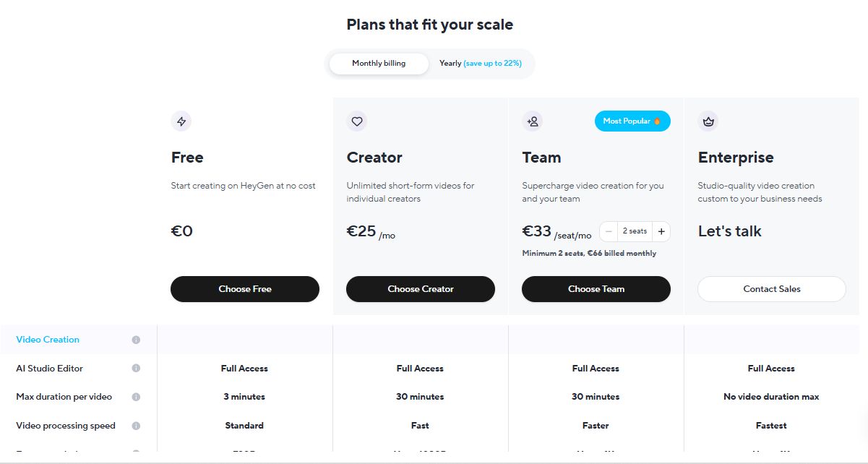Viewport: 868px width, 464px height.
Task: Click the Enterprise plan crown icon
Action: tap(708, 121)
